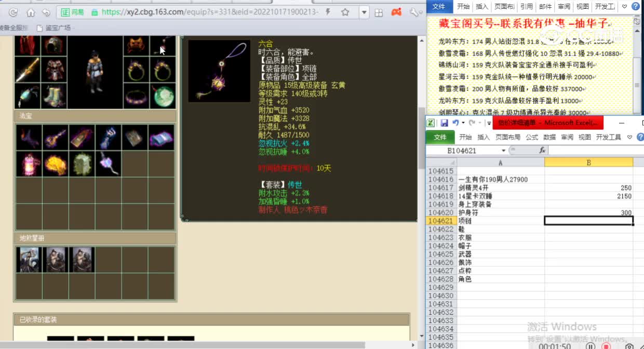Click Excel insert function fx button
The width and height of the screenshot is (644, 349).
(542, 150)
